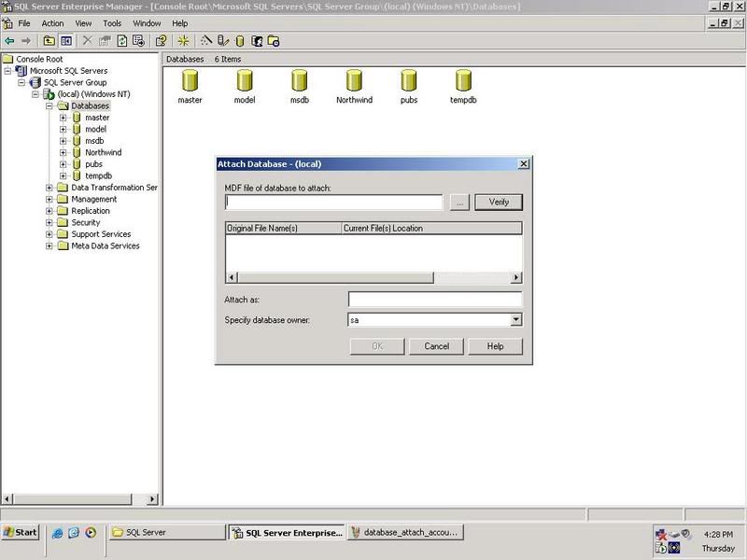
Task: Expand the Northwind database tree node
Action: click(63, 152)
